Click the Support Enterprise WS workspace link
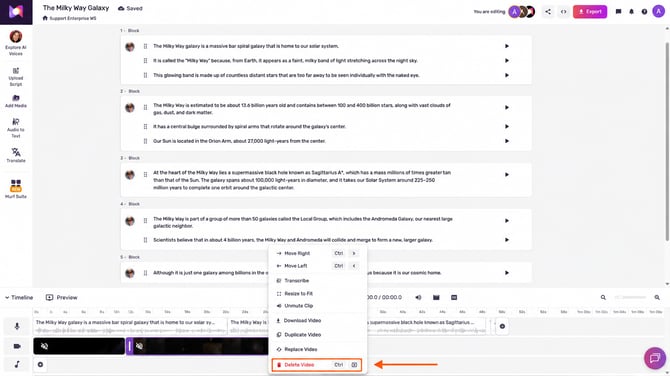The height and width of the screenshot is (376, 670). 73,18
